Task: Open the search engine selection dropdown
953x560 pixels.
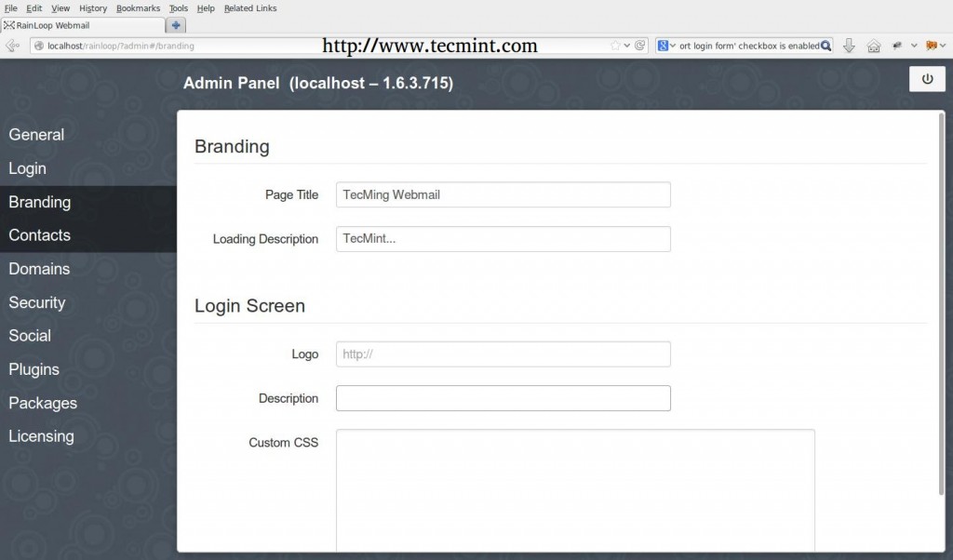Action: pos(672,44)
